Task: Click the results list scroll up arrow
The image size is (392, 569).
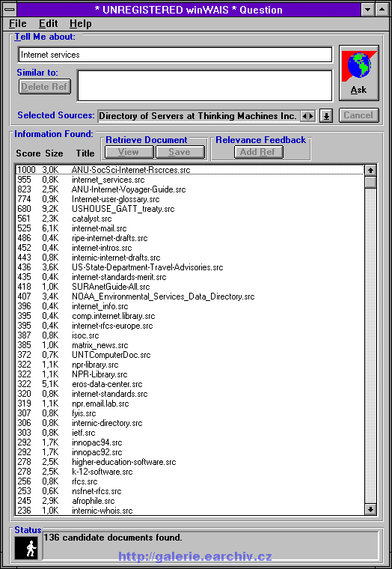Action: tap(370, 170)
